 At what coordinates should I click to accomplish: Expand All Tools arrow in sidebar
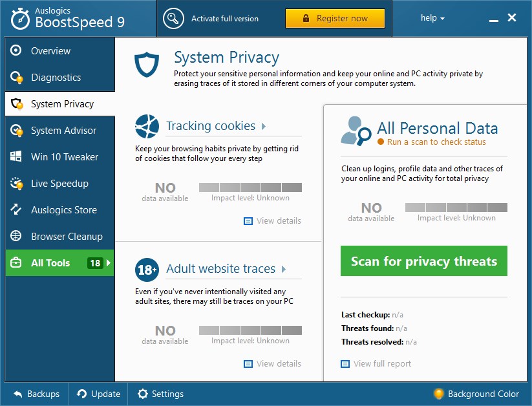(108, 262)
